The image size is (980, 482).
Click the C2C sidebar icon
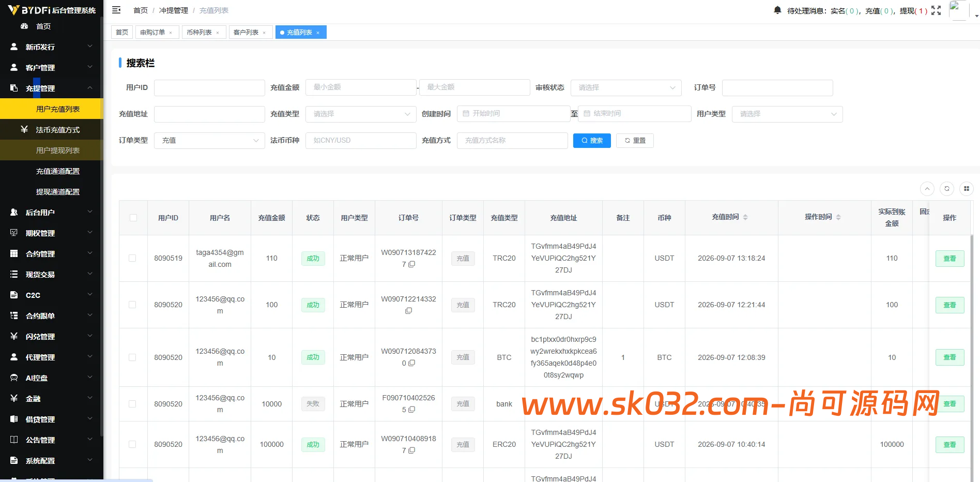tap(14, 295)
